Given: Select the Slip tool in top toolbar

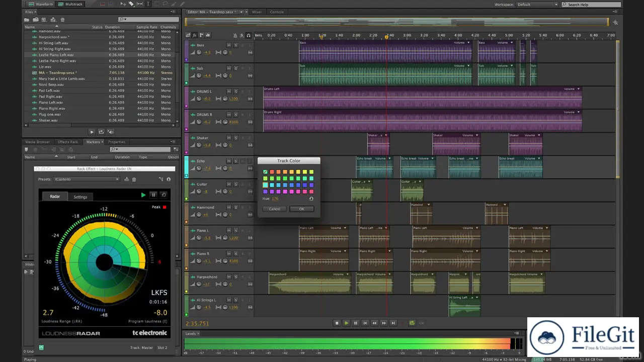Looking at the screenshot, I should pos(140,4).
